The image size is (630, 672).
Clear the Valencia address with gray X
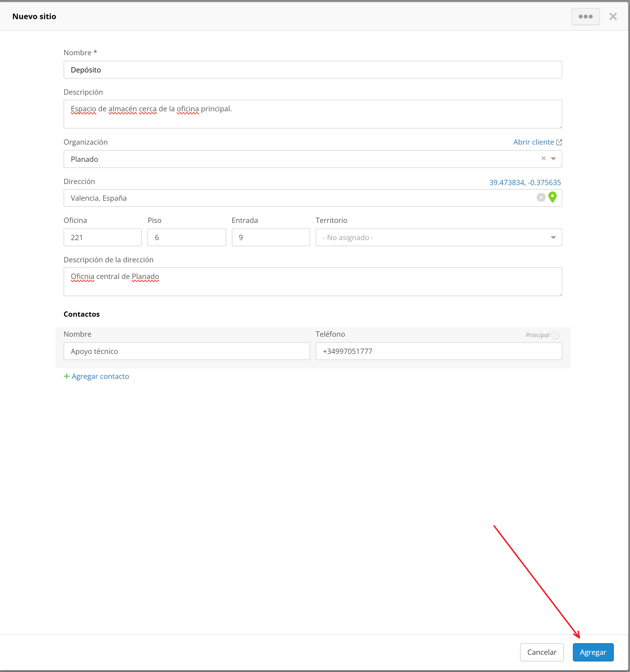(x=541, y=197)
